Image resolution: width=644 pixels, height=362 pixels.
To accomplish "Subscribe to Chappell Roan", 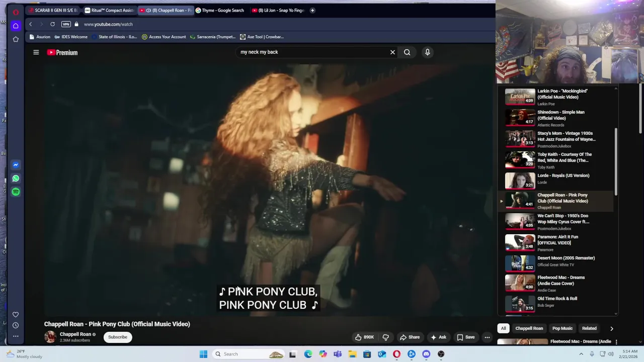I will 117,337.
